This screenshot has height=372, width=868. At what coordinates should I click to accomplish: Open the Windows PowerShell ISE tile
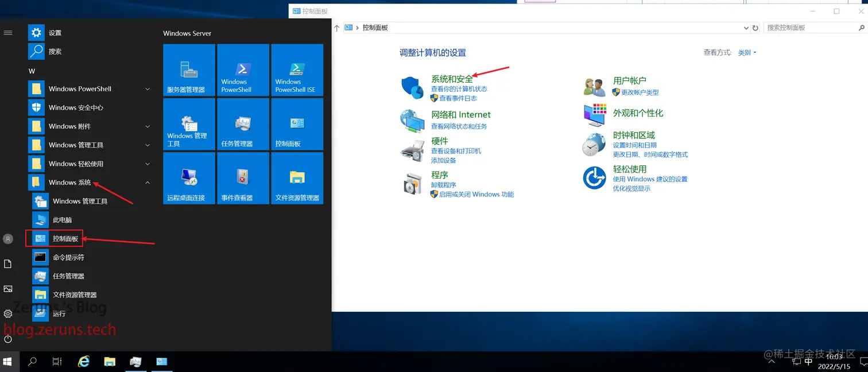pos(297,70)
